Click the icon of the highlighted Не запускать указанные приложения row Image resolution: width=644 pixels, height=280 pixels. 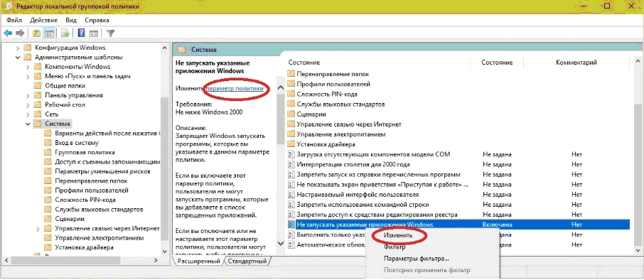click(291, 225)
